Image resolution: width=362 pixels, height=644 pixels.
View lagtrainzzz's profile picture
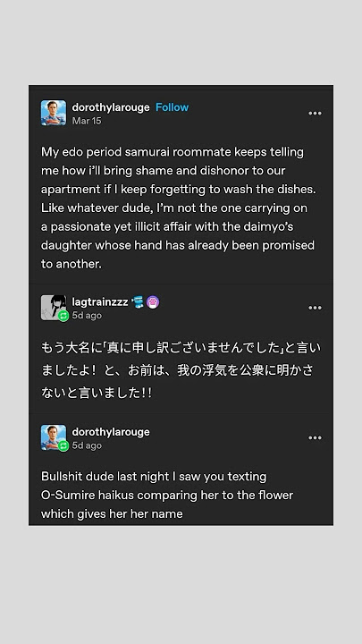click(54, 307)
